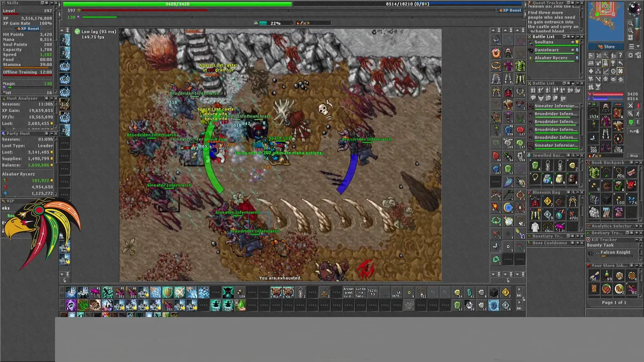Click the blue mana bar near equipment
The image size is (644, 362).
(608, 99)
